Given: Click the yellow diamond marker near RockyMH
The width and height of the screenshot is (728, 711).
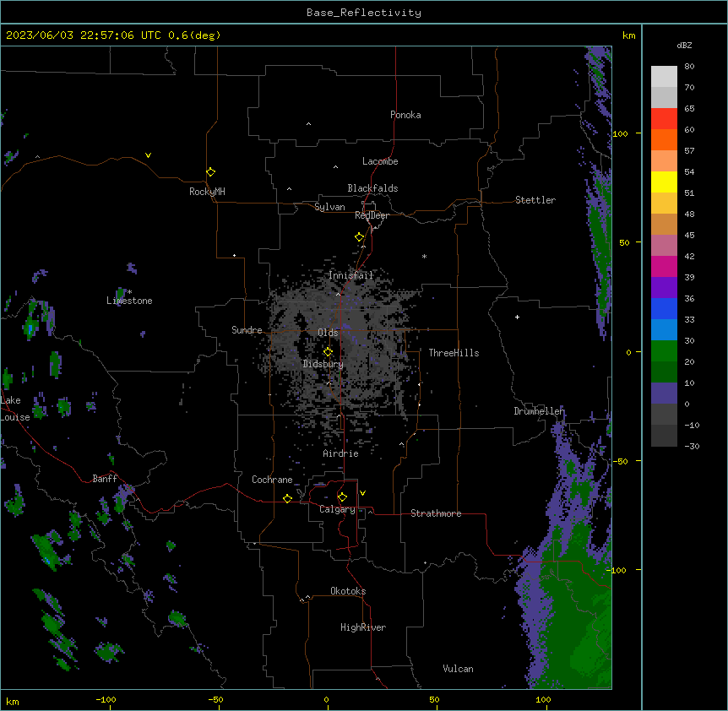Looking at the screenshot, I should (x=211, y=172).
